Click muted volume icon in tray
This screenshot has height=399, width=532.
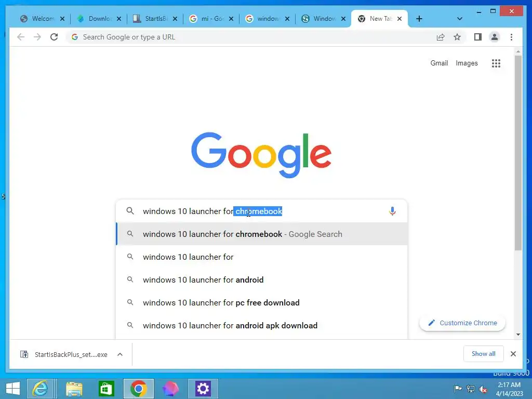[x=483, y=389]
